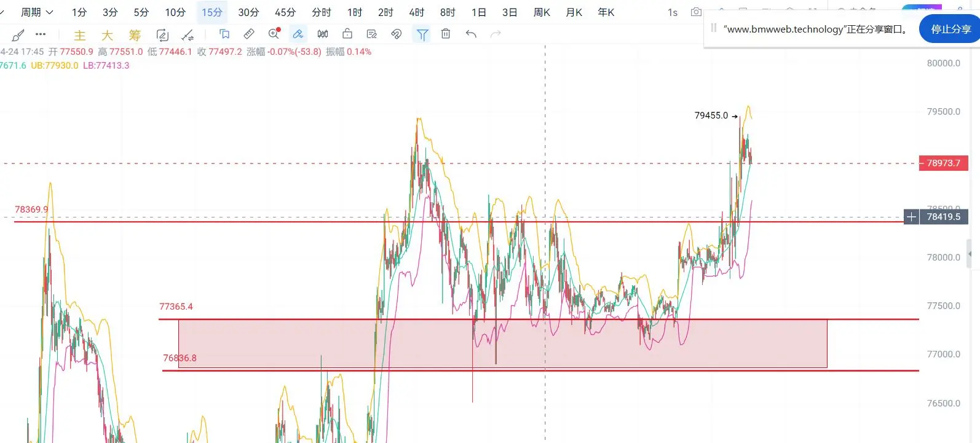Click the hide drawings eye icon

point(397,34)
